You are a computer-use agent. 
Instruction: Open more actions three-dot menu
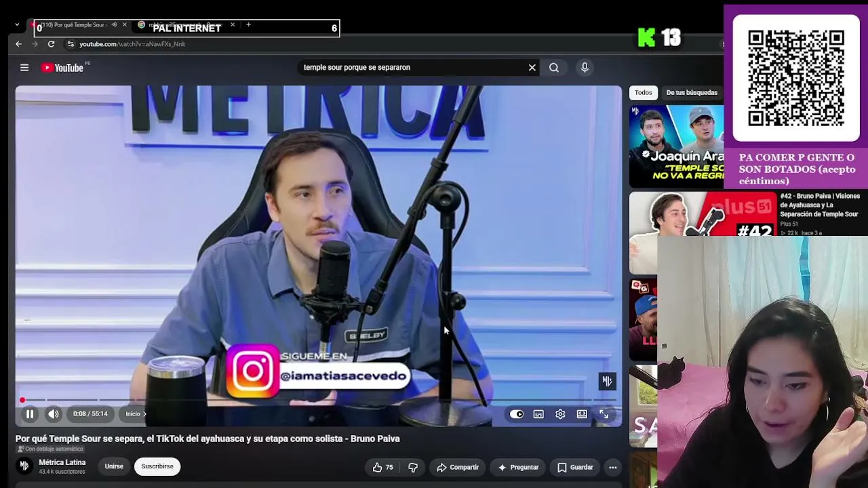point(613,467)
